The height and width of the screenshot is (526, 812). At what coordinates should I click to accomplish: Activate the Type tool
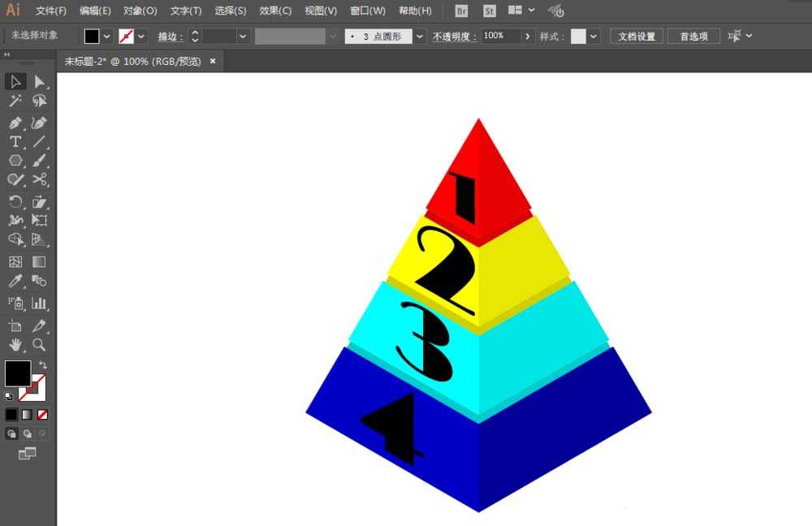coord(15,142)
